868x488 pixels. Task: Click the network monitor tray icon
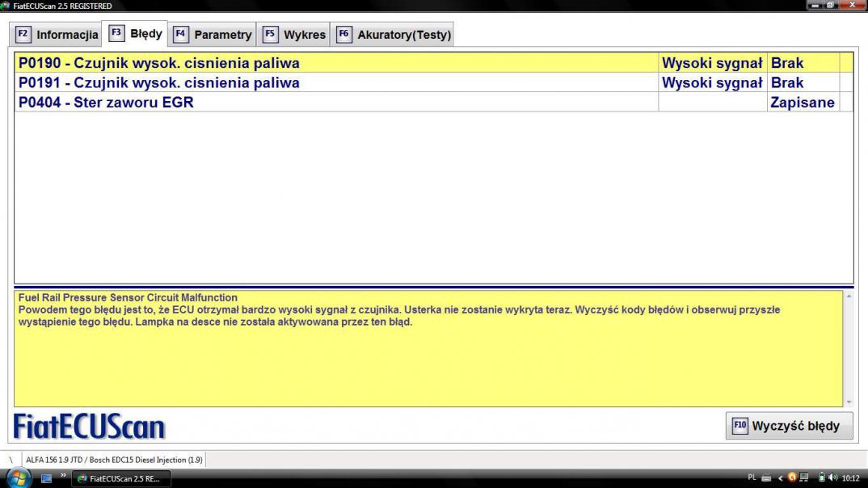(804, 477)
